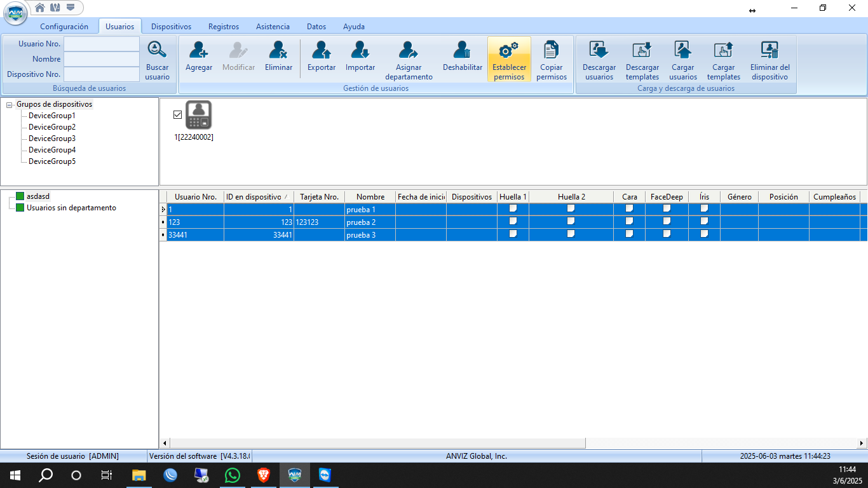Open the Asistencia tab
Screen dimensions: 868x488
point(273,27)
